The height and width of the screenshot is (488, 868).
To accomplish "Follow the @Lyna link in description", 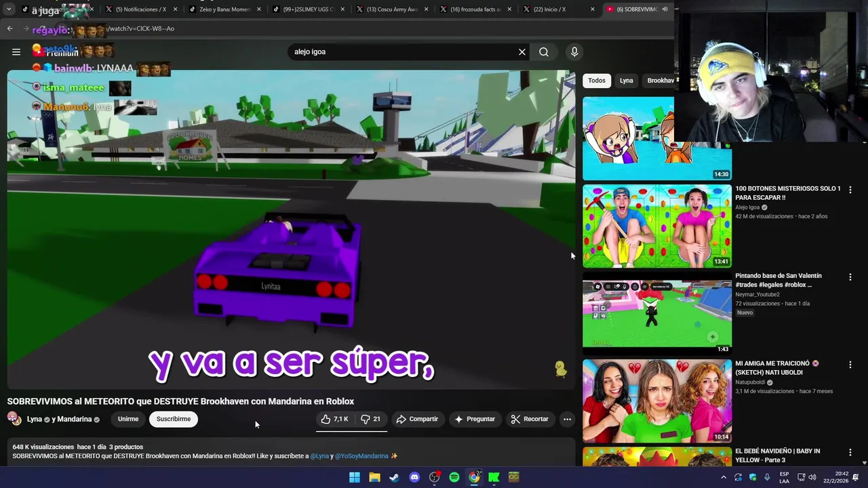I will click(x=319, y=456).
